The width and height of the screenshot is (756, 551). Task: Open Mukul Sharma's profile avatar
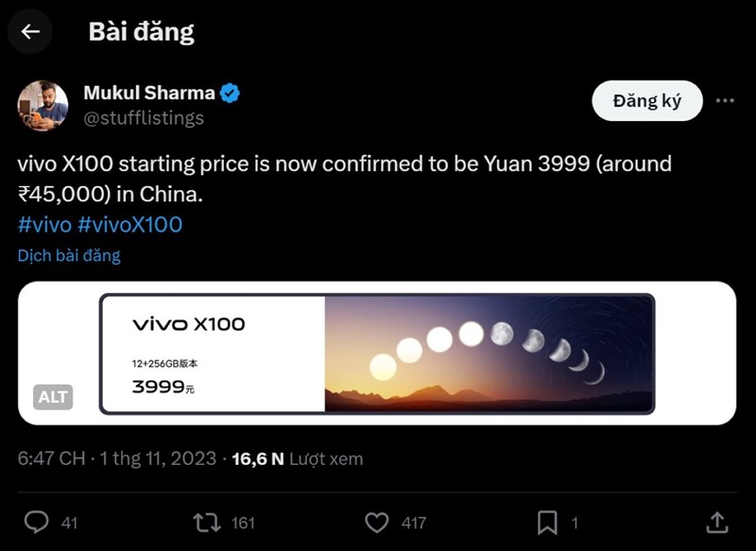click(43, 106)
